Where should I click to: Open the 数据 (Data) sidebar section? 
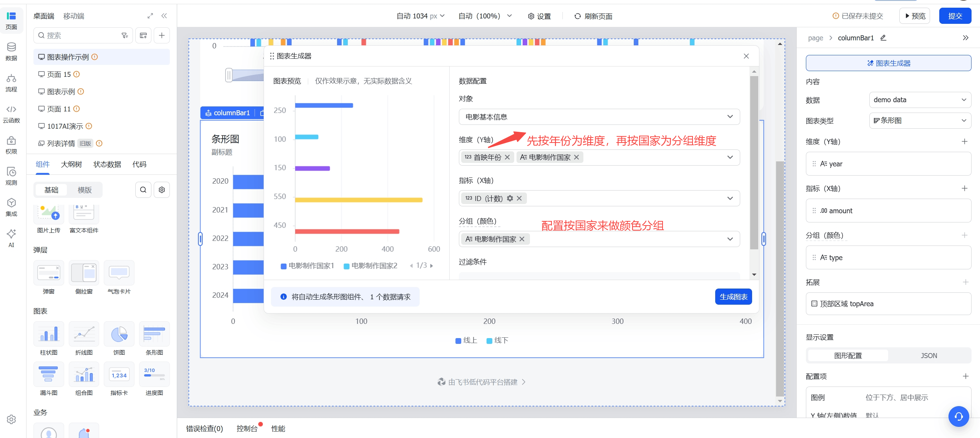pos(11,51)
